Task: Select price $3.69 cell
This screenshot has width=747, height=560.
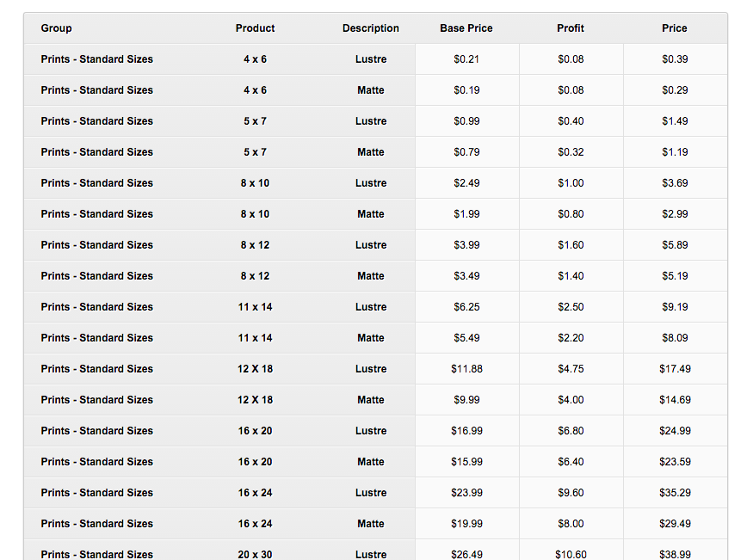Action: click(x=675, y=183)
